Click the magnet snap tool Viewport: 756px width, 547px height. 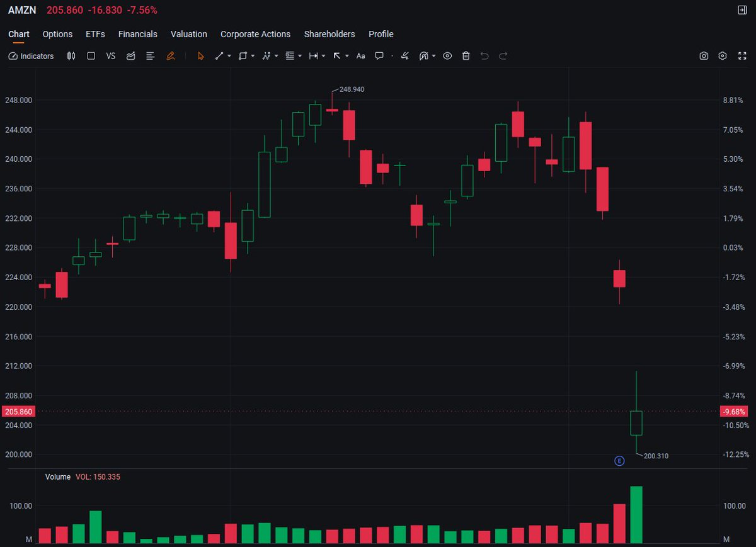pos(424,56)
